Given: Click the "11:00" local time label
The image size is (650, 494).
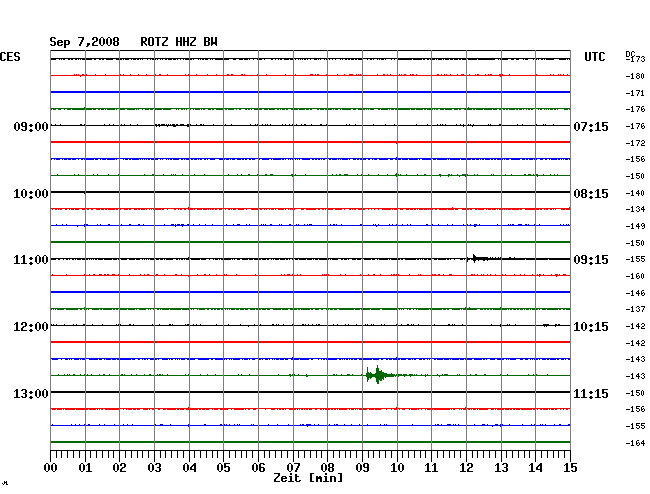Looking at the screenshot, I should point(31,260).
